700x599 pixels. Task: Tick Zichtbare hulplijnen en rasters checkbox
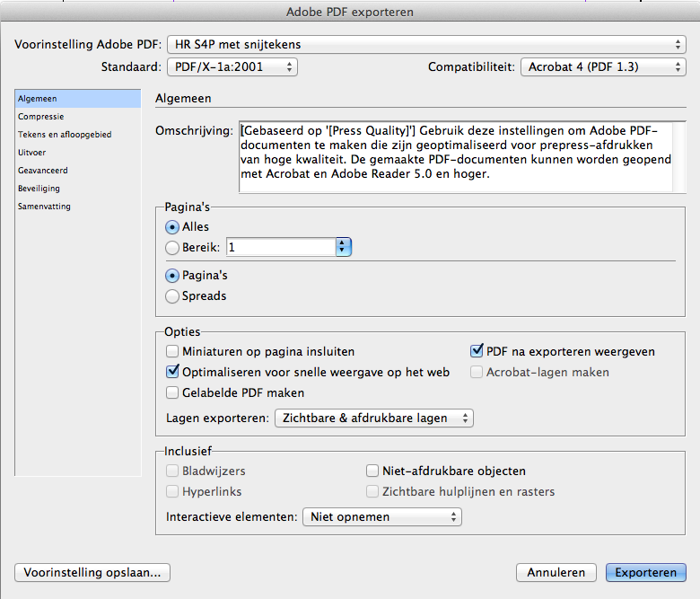point(372,491)
